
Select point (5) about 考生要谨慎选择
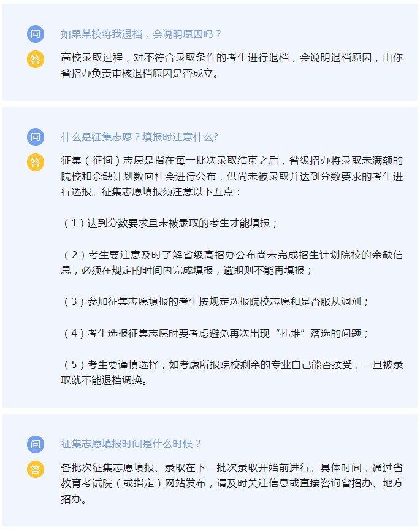(x=232, y=372)
